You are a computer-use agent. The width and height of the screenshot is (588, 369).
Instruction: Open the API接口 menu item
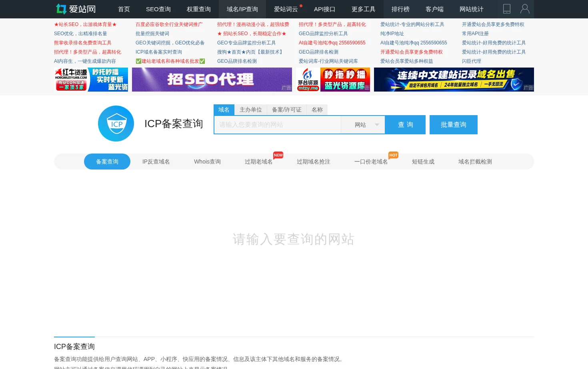pos(325,9)
